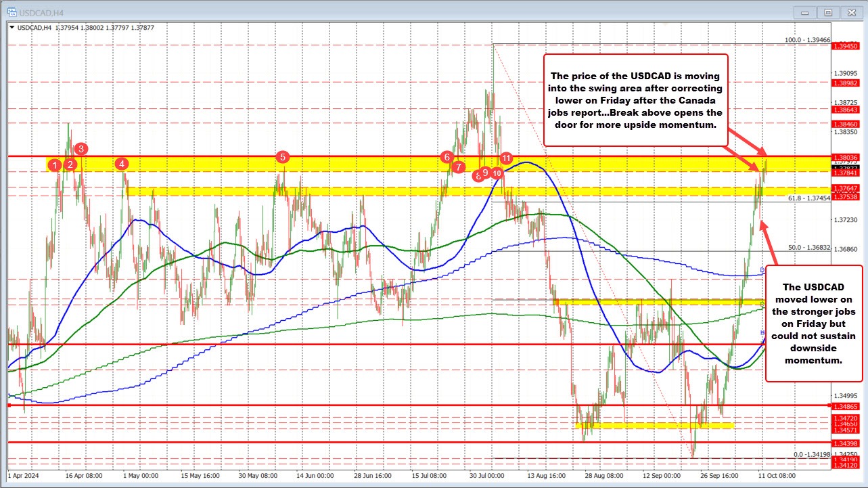Select numbered marker 4 near 1 May

(122, 164)
